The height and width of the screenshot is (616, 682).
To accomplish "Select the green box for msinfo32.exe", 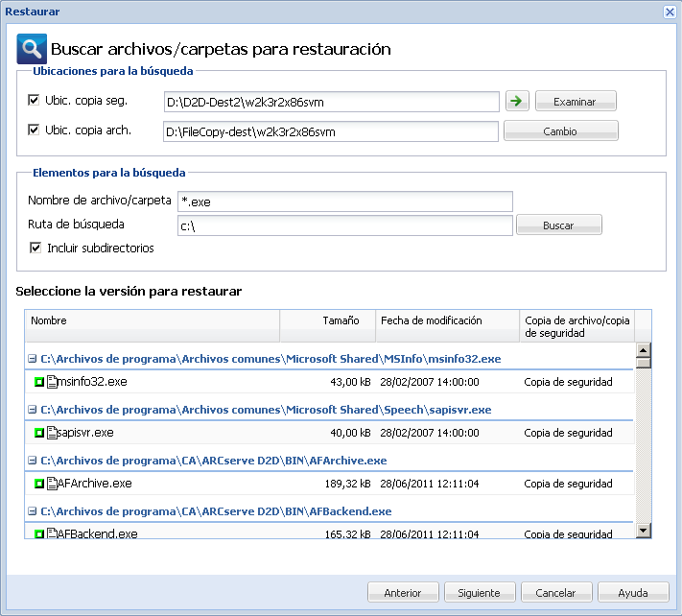I will click(x=39, y=382).
